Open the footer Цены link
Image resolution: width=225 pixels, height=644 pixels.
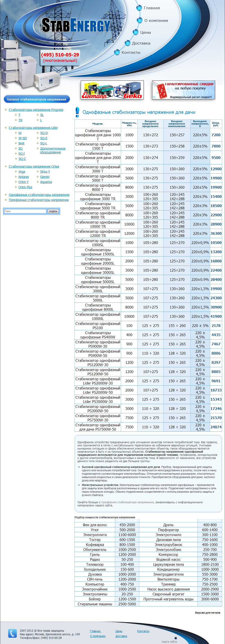[119, 631]
